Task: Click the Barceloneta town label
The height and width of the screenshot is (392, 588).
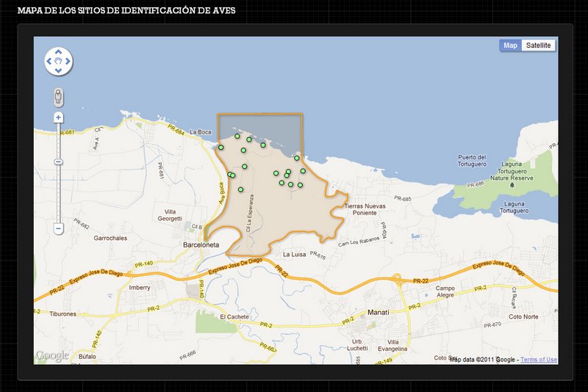Action: (202, 247)
